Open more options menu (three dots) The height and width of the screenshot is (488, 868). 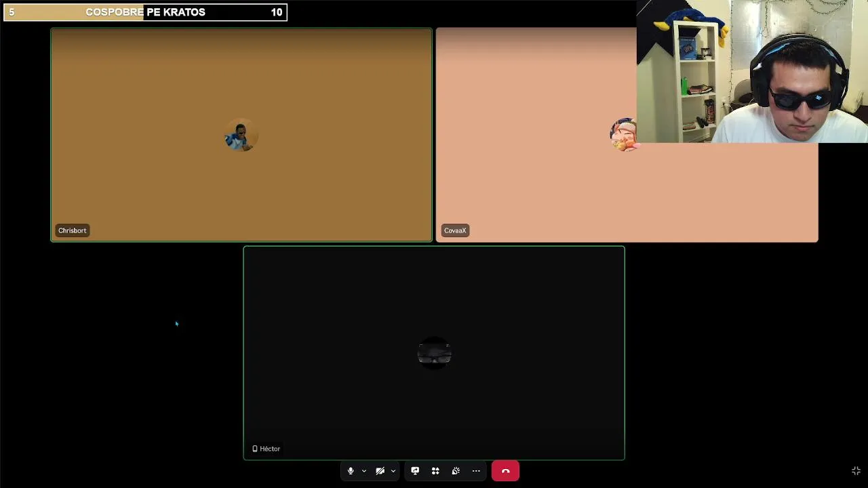point(476,471)
